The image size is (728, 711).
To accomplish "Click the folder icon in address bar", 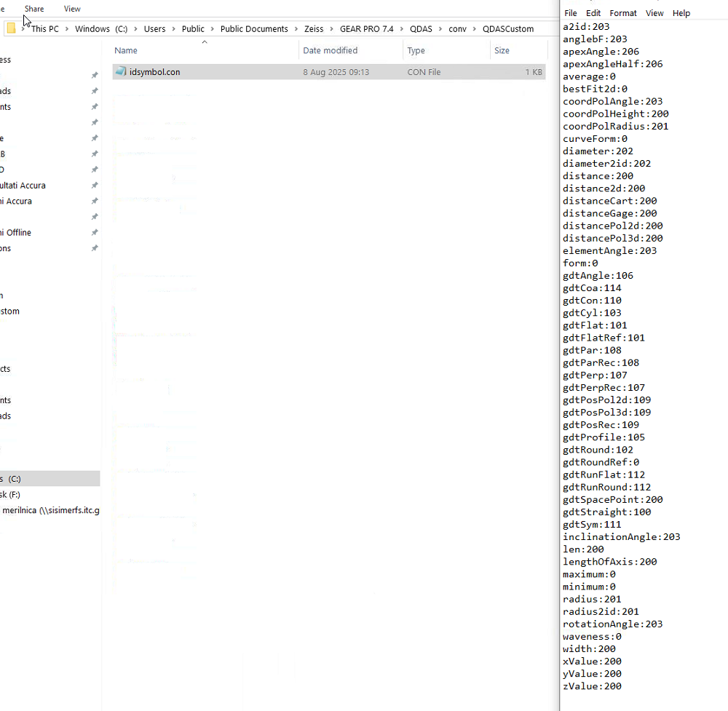I will (11, 28).
